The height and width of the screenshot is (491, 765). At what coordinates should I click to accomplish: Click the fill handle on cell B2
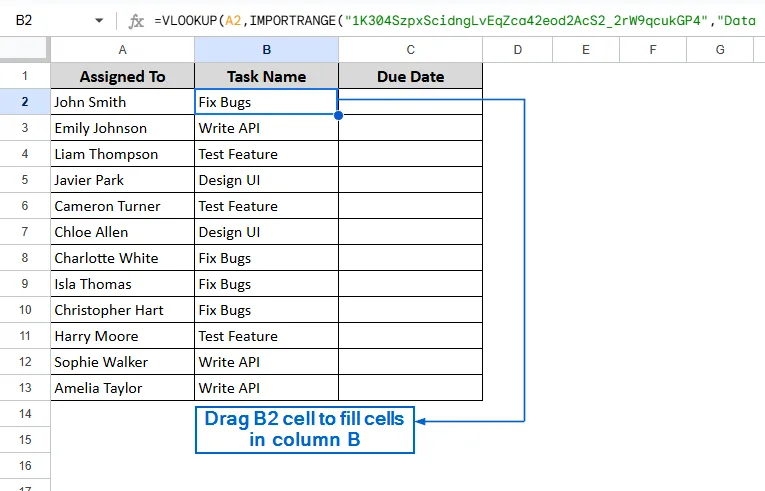click(x=338, y=115)
